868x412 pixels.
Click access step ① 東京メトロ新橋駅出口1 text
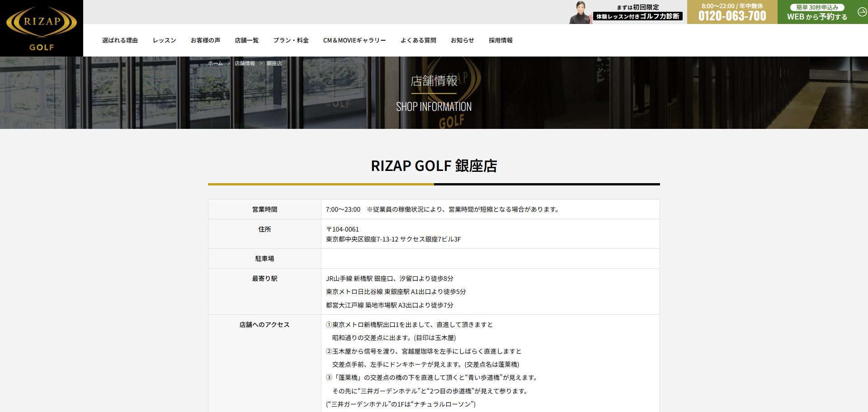tap(409, 325)
